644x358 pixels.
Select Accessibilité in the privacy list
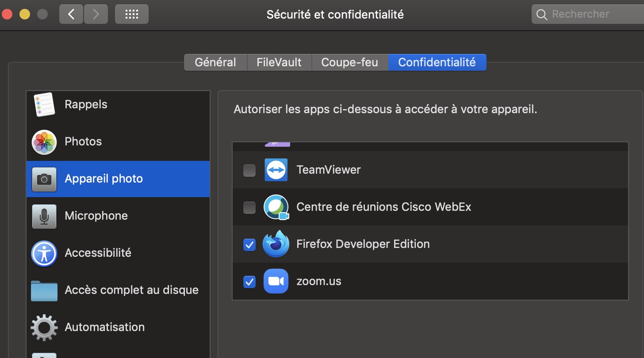pyautogui.click(x=118, y=253)
